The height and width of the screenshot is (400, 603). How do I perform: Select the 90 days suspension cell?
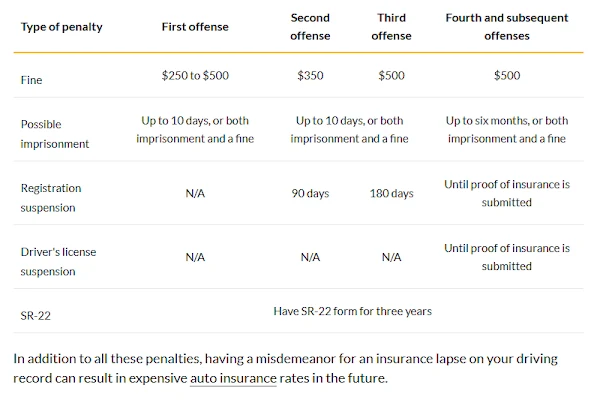[x=310, y=193]
